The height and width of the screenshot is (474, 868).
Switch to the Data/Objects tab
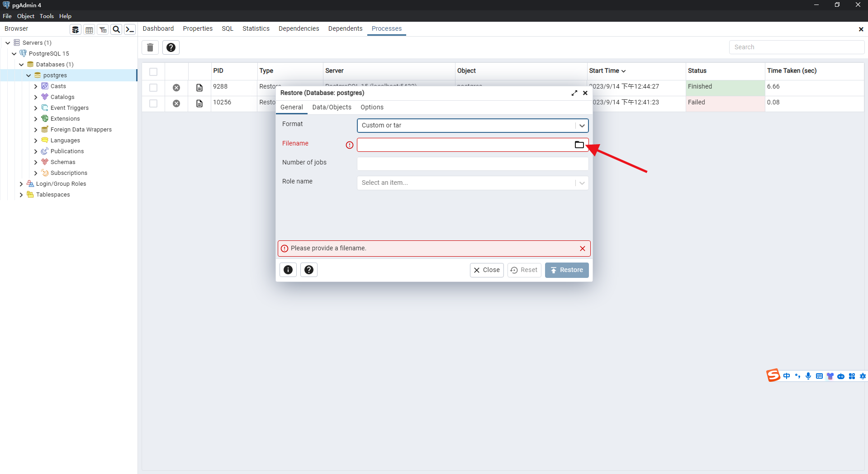(332, 107)
